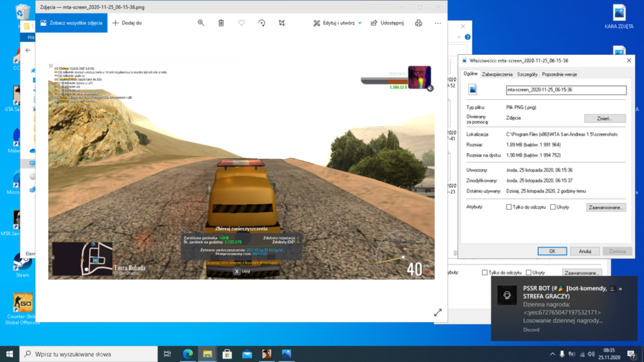Click the 'Zmień...' button
Image resolution: width=644 pixels, height=362 pixels.
[x=605, y=119]
